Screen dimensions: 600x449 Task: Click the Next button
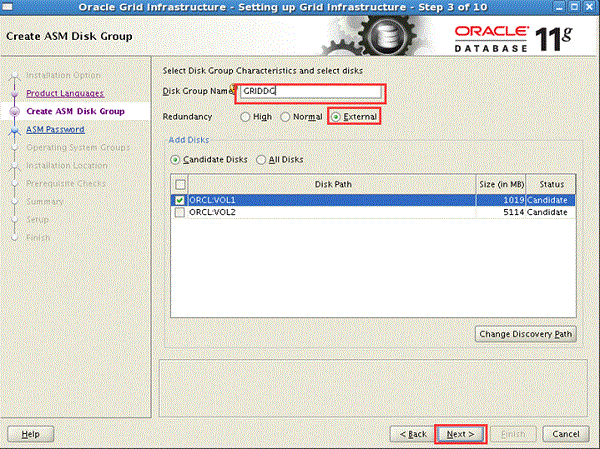point(460,434)
